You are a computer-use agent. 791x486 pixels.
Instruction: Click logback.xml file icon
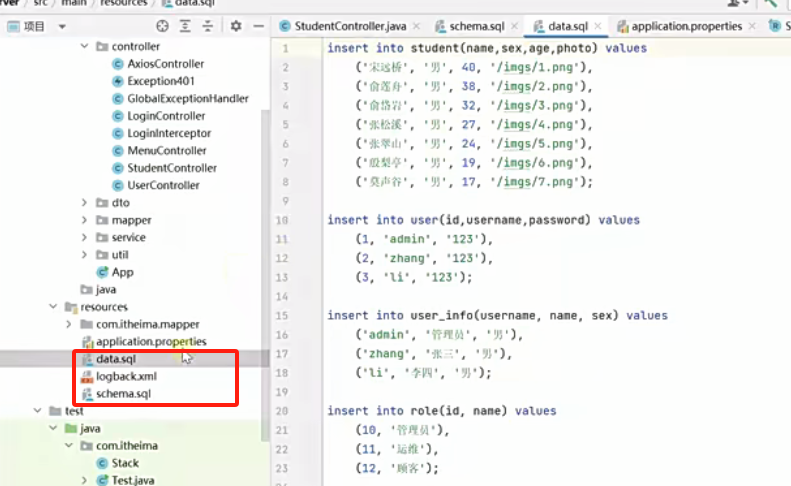coord(87,376)
